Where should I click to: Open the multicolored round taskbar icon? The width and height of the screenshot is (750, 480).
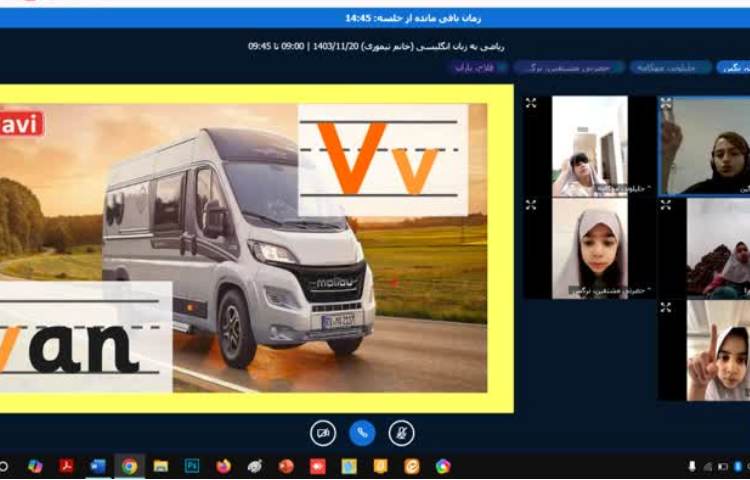443,466
